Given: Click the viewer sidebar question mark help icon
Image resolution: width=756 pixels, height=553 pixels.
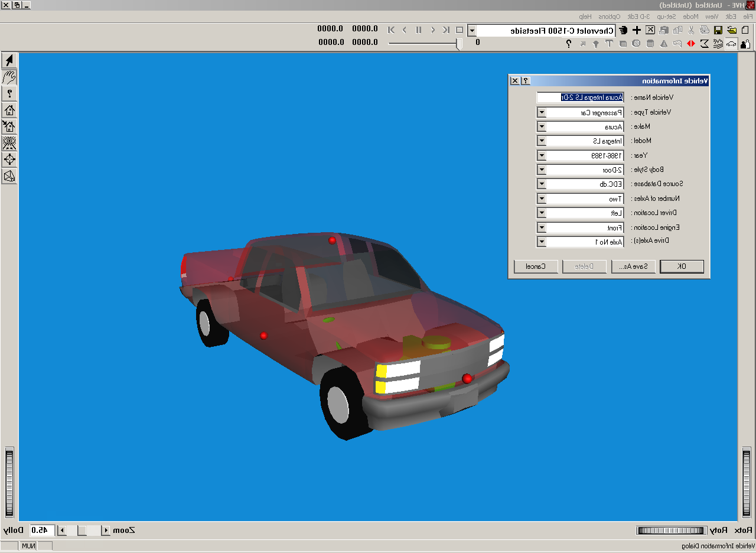Looking at the screenshot, I should pyautogui.click(x=9, y=93).
